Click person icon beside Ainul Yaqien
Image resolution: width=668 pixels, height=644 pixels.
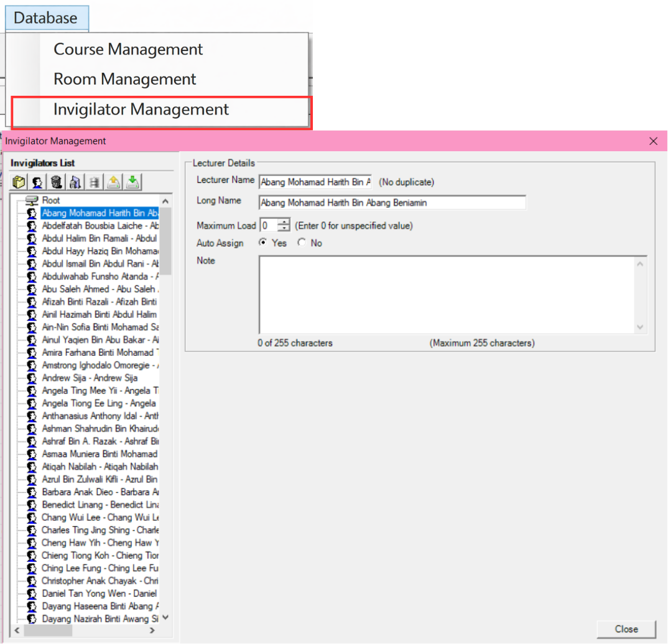(x=32, y=340)
